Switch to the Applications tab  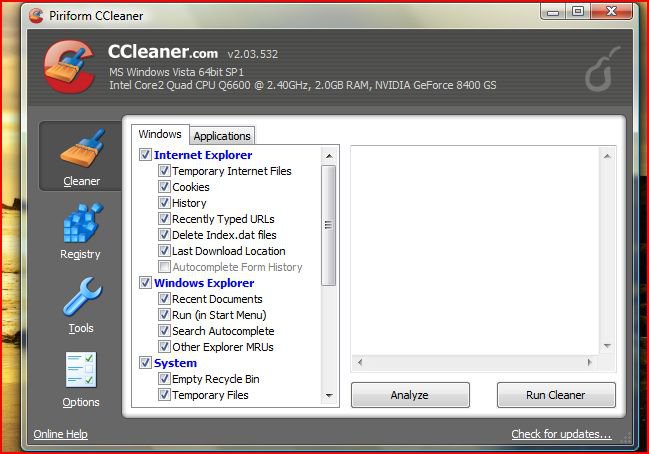coord(222,136)
